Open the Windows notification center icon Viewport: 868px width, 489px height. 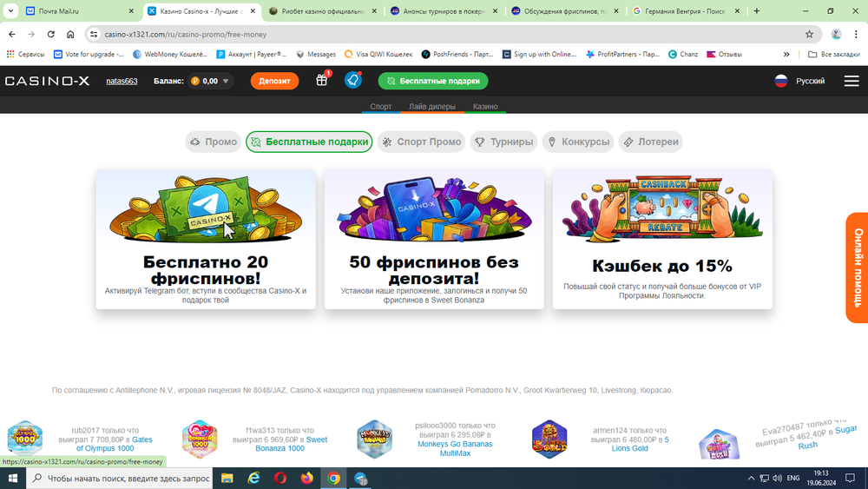[x=851, y=478]
